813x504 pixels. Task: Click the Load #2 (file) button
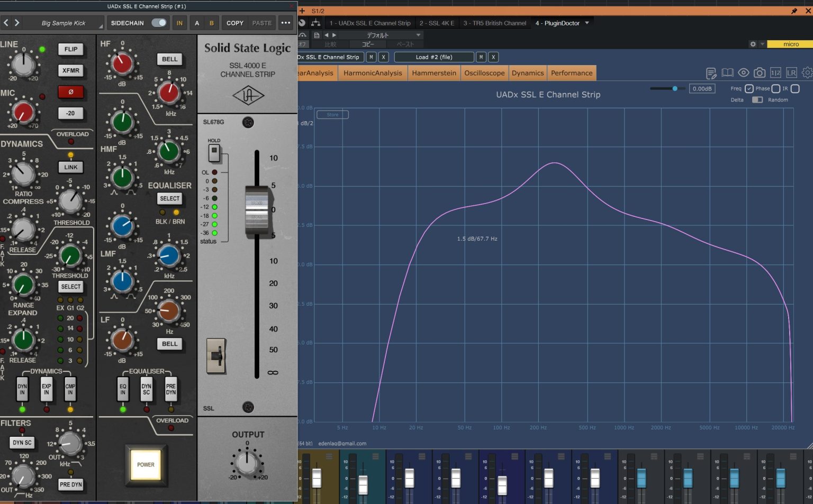click(434, 57)
